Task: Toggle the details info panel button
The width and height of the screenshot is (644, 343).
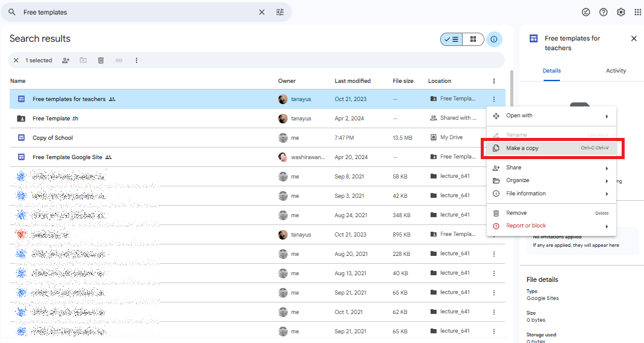Action: (494, 39)
